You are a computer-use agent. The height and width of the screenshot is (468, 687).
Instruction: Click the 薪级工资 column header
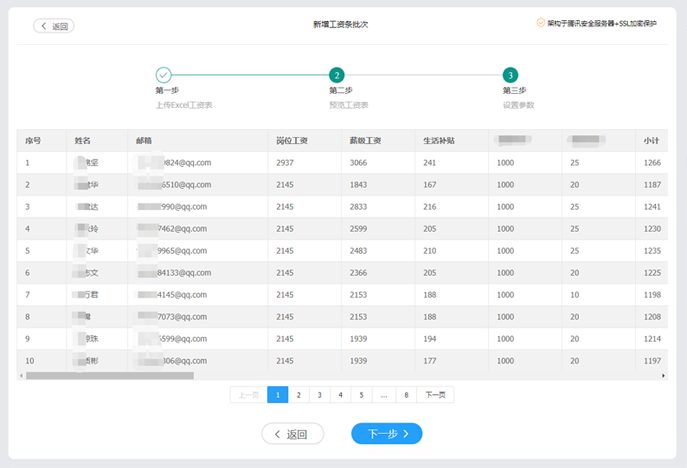click(x=365, y=141)
